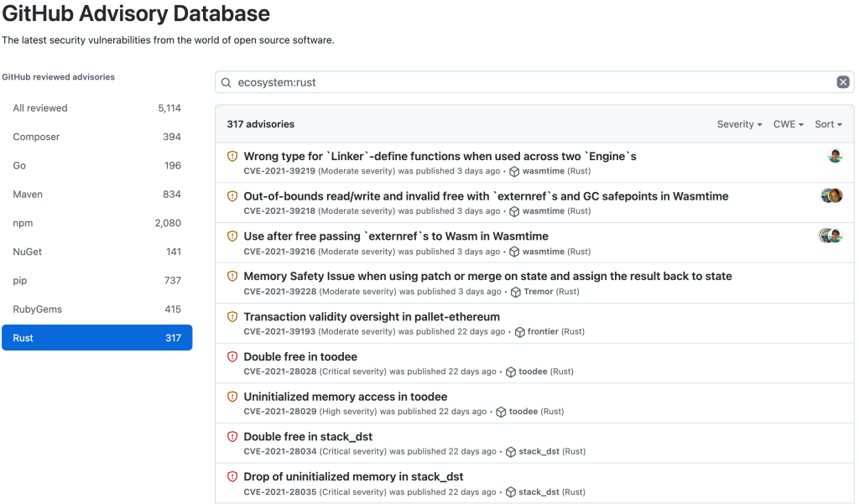
Task: Clear the ecosystem:rust search query
Action: click(x=843, y=82)
